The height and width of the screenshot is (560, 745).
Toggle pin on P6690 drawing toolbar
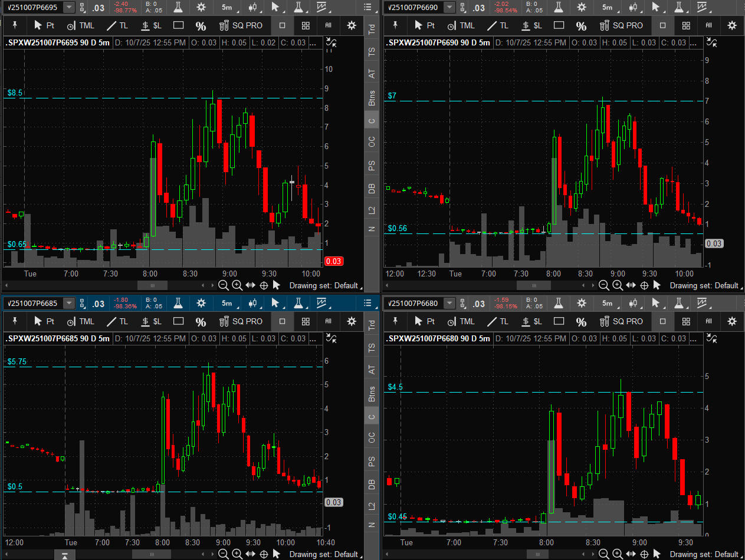pos(395,25)
